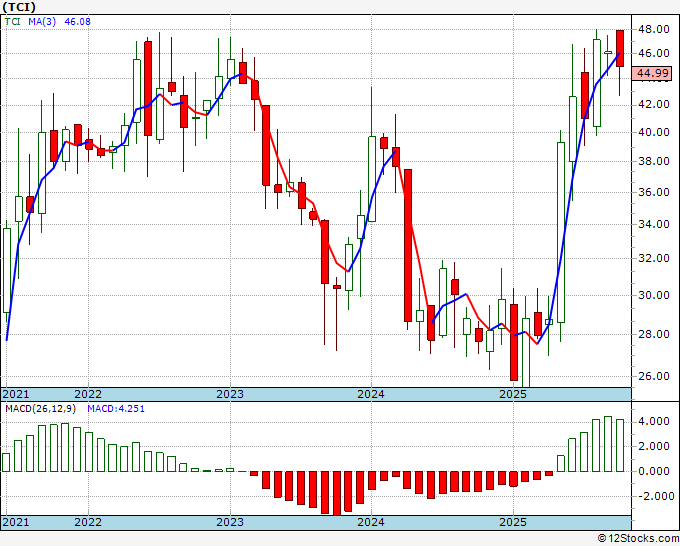Select 2023 on the price chart timeline
The height and width of the screenshot is (546, 680).
click(230, 394)
